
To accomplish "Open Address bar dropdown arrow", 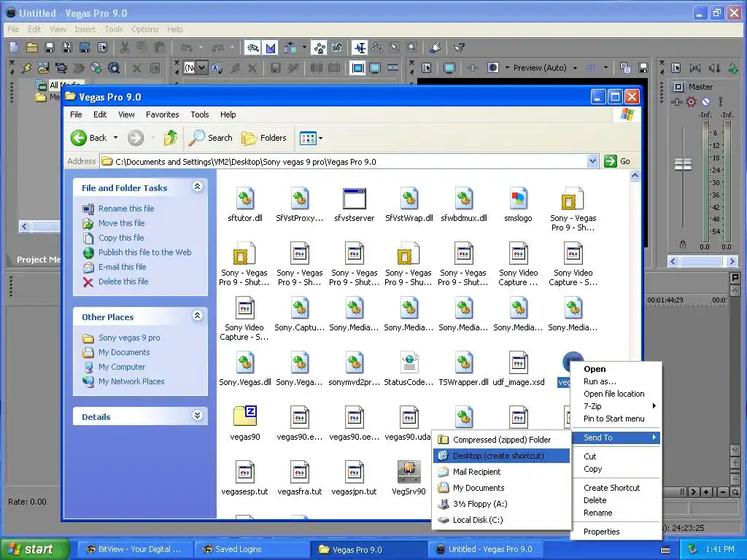I will [x=592, y=161].
